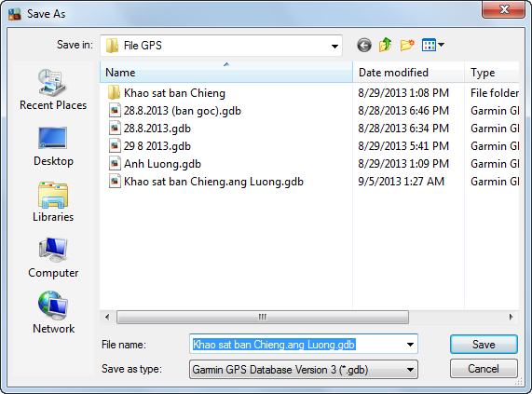The height and width of the screenshot is (394, 532).
Task: Open the View Menu icon
Action: 432,45
